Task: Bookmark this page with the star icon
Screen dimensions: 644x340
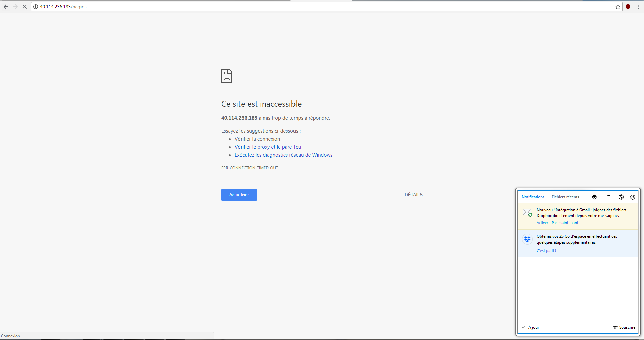Action: (618, 7)
